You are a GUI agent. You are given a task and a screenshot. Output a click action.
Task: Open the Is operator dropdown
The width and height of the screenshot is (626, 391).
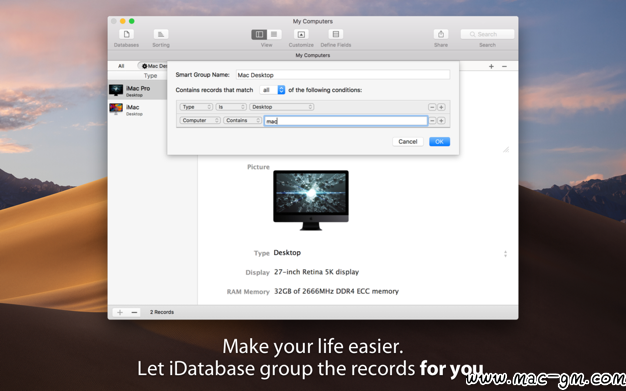(231, 107)
